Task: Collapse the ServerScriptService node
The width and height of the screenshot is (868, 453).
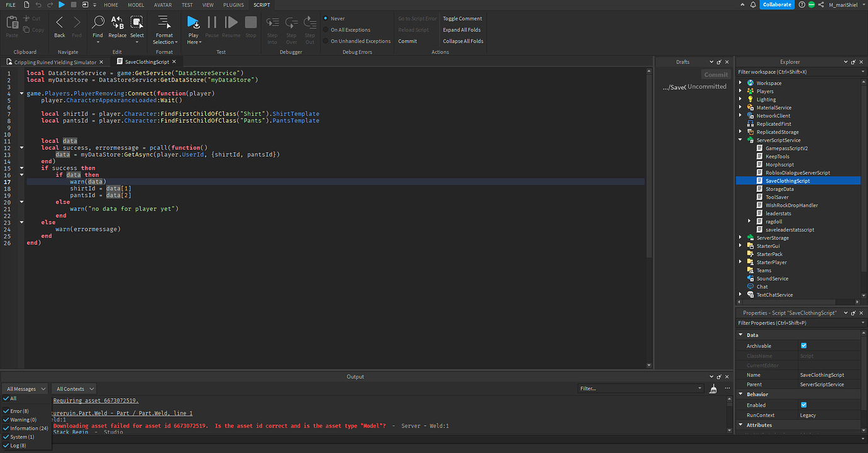Action: (x=740, y=140)
